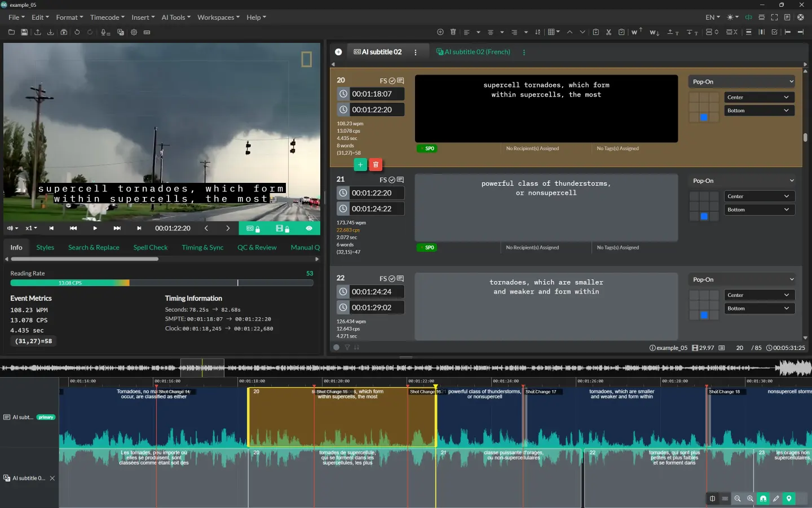This screenshot has height=508, width=812.
Task: Click the pencil edit icon on timeline toolbar
Action: [776, 498]
